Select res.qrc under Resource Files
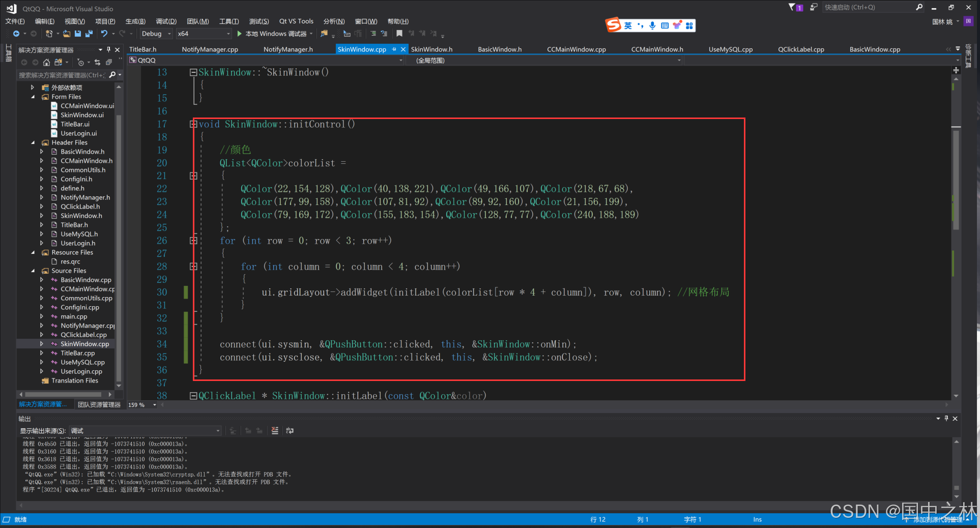Image resolution: width=980 pixels, height=528 pixels. [x=70, y=261]
